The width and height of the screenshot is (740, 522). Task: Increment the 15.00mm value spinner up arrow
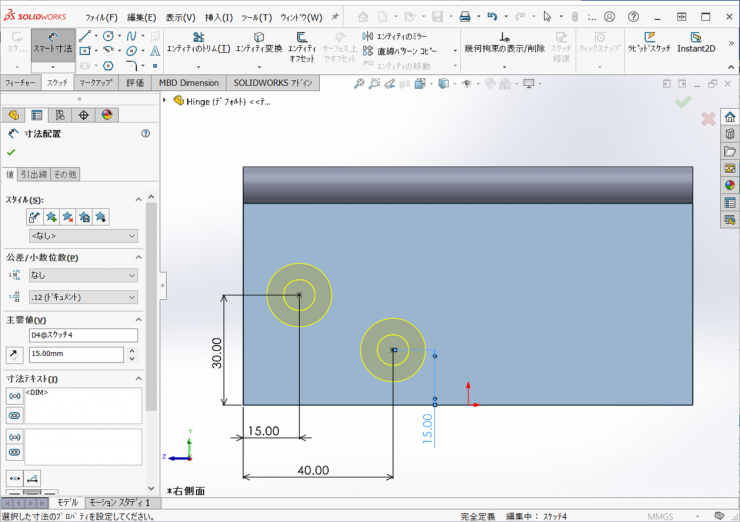(x=130, y=350)
